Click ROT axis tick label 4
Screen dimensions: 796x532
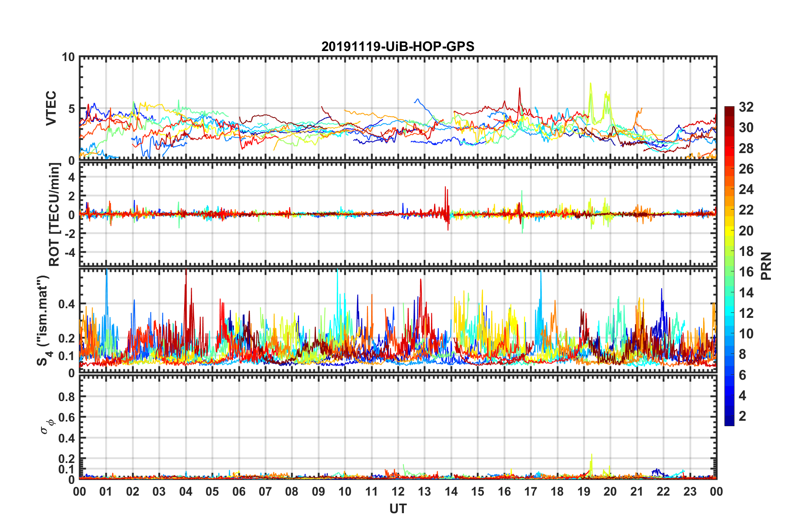[x=72, y=177]
